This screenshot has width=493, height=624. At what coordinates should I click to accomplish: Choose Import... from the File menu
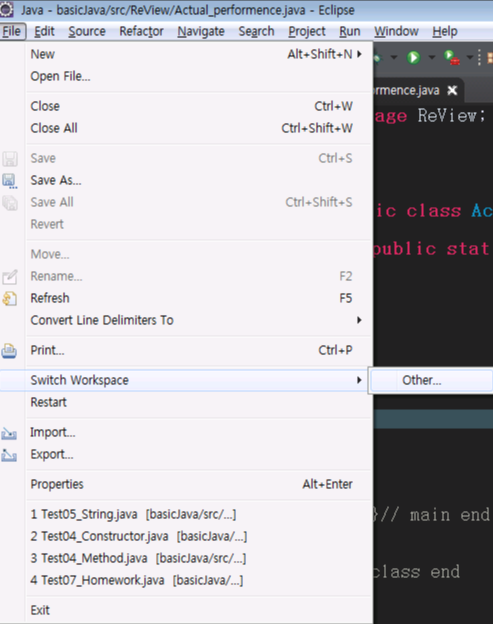[x=186, y=432]
